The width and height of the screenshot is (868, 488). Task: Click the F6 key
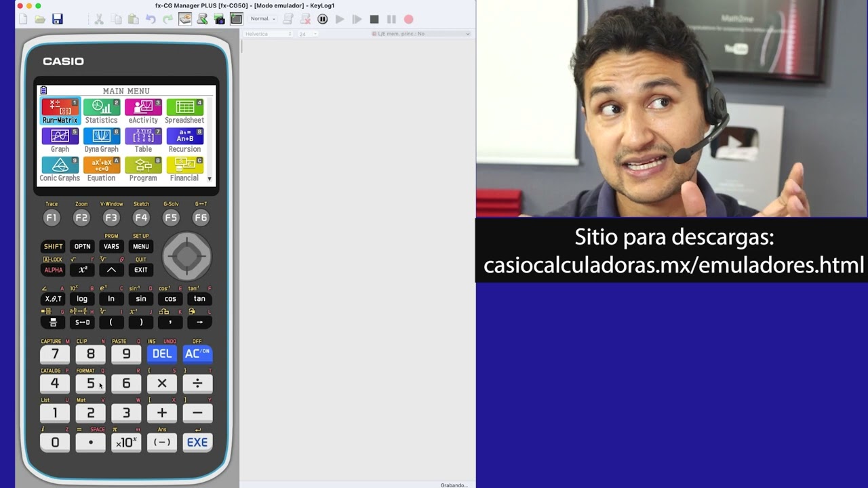point(201,218)
